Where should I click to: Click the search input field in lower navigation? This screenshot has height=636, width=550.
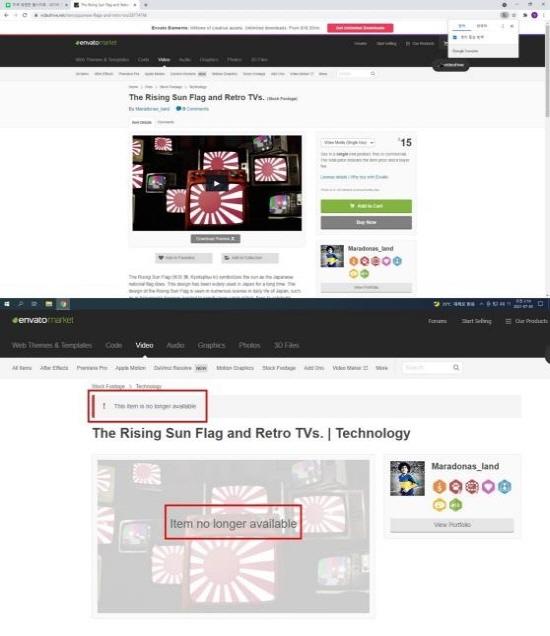pos(427,367)
